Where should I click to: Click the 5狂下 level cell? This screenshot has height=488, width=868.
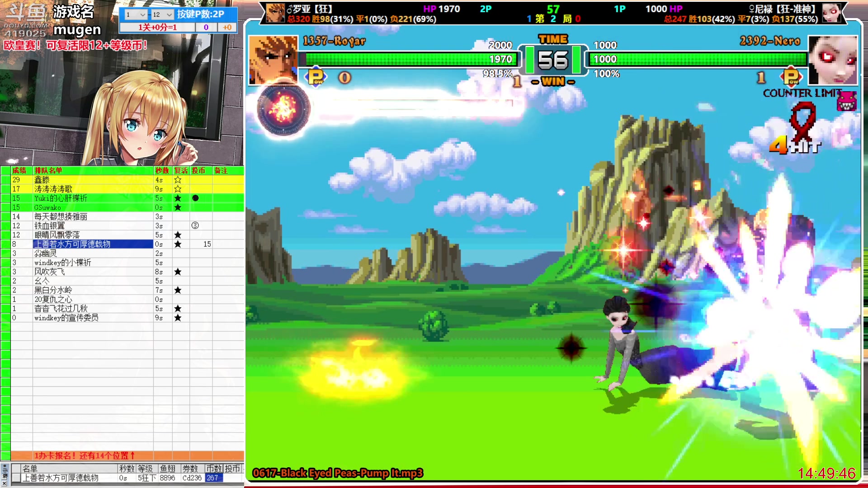tap(147, 478)
